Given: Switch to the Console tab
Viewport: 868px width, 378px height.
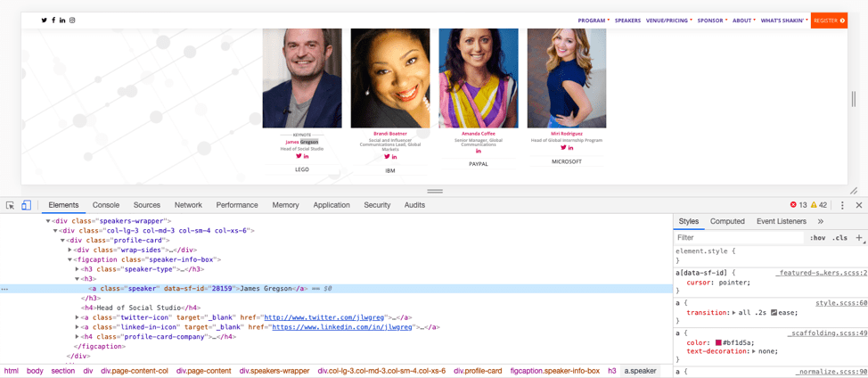Looking at the screenshot, I should coord(106,205).
